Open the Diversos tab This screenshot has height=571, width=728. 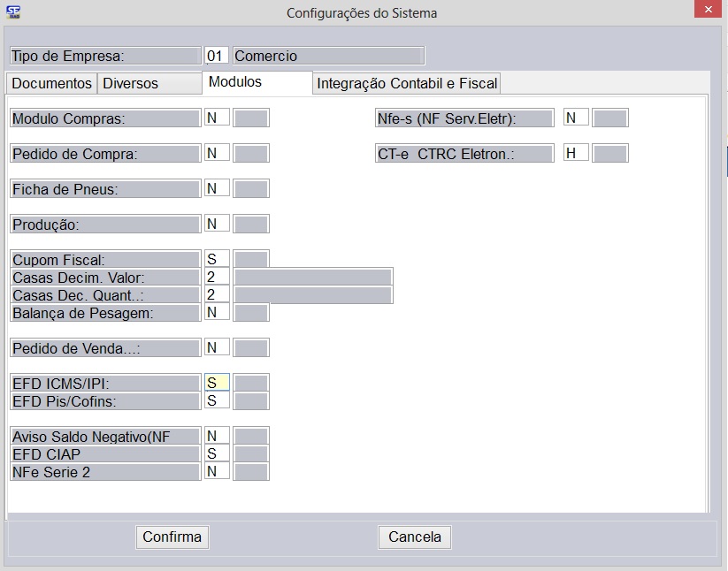click(130, 83)
